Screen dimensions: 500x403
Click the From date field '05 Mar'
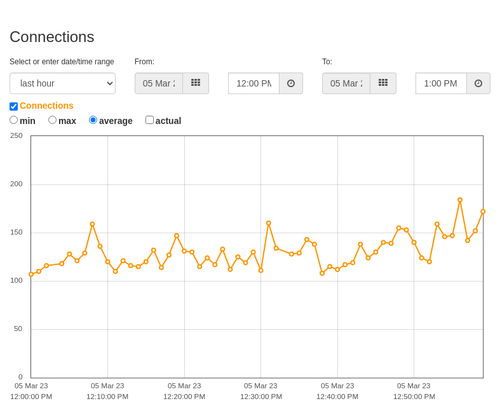[x=159, y=83]
